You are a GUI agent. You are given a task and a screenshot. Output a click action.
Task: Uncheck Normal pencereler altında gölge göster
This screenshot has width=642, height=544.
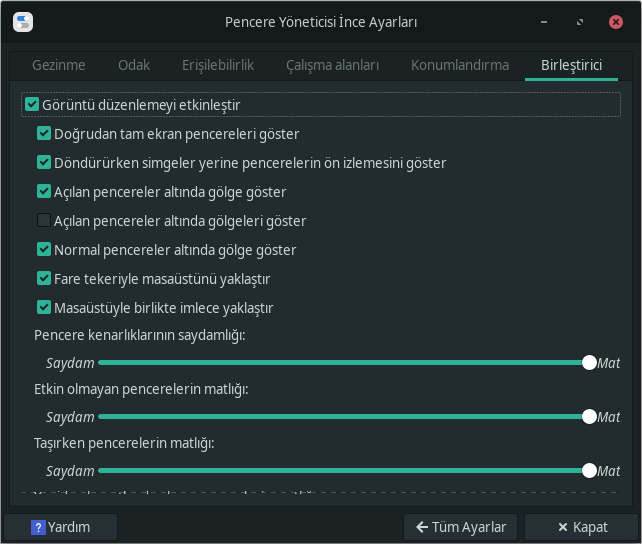pos(44,249)
